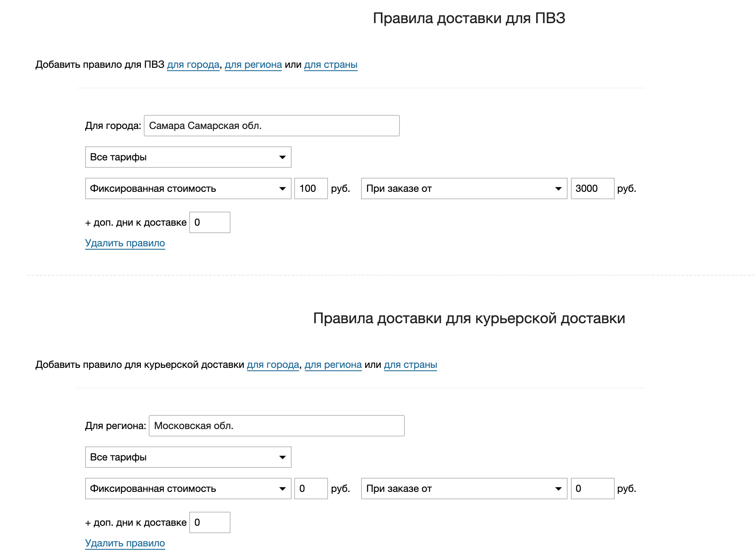Viewport: 756px width, 558px height.
Task: Click the order amount field showing 3000
Action: [x=592, y=188]
